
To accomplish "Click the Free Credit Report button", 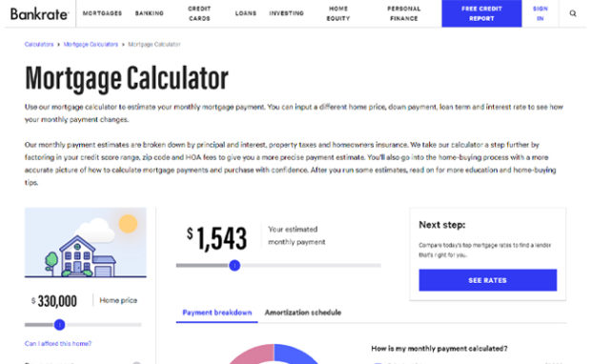I will (481, 13).
